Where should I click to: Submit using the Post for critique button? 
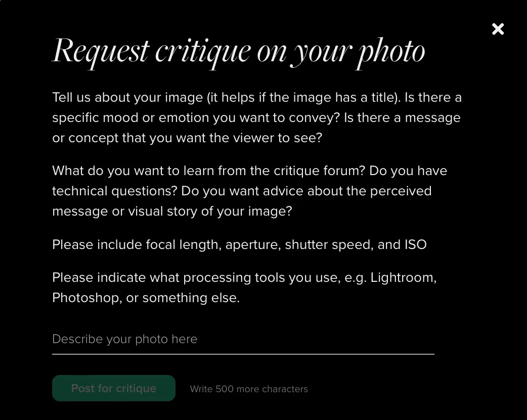[x=114, y=388]
